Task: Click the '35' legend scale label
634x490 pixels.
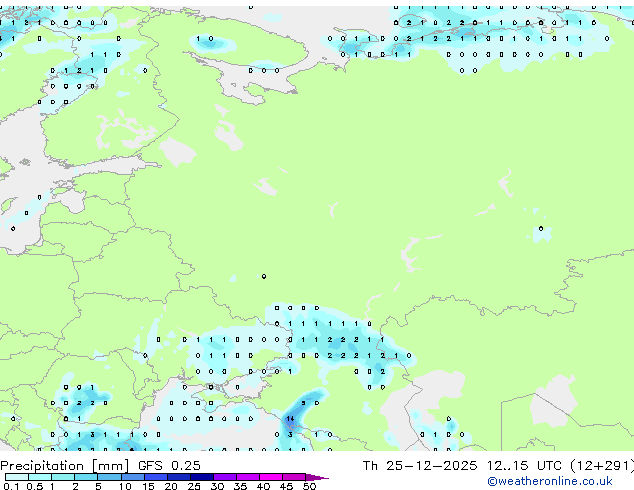Action: [x=240, y=486]
